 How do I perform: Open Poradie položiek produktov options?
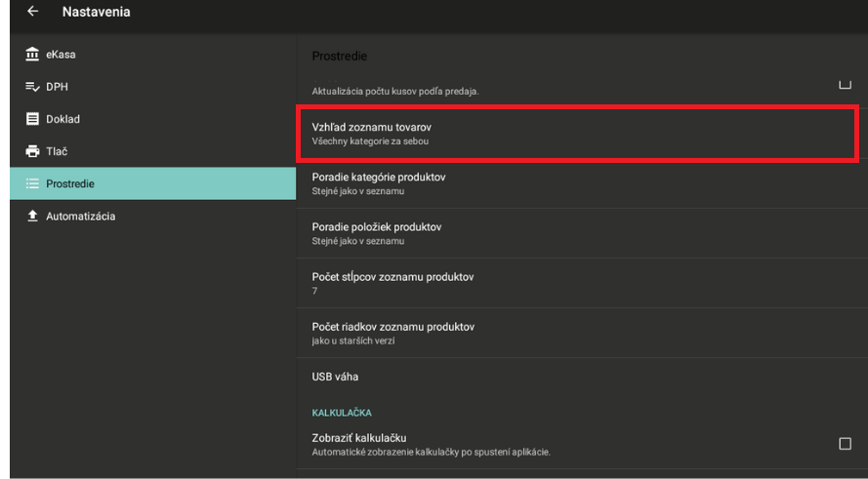576,233
